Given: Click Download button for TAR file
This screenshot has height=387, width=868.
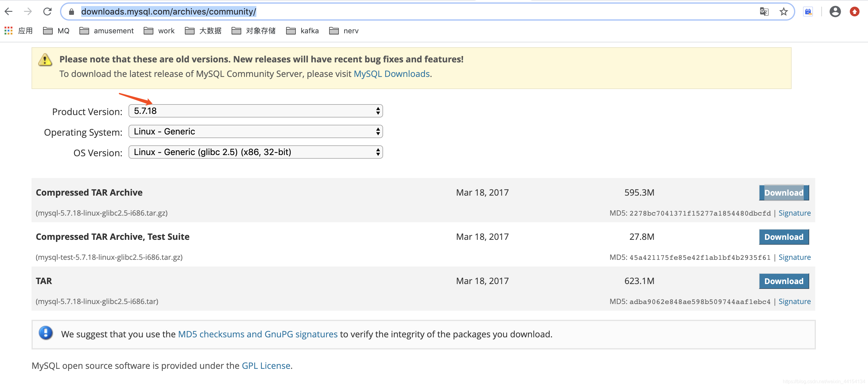Looking at the screenshot, I should point(783,281).
